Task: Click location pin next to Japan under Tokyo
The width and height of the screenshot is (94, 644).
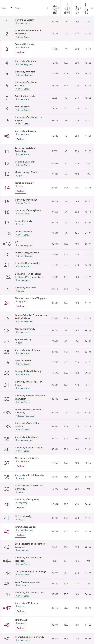Action: tap(16, 176)
